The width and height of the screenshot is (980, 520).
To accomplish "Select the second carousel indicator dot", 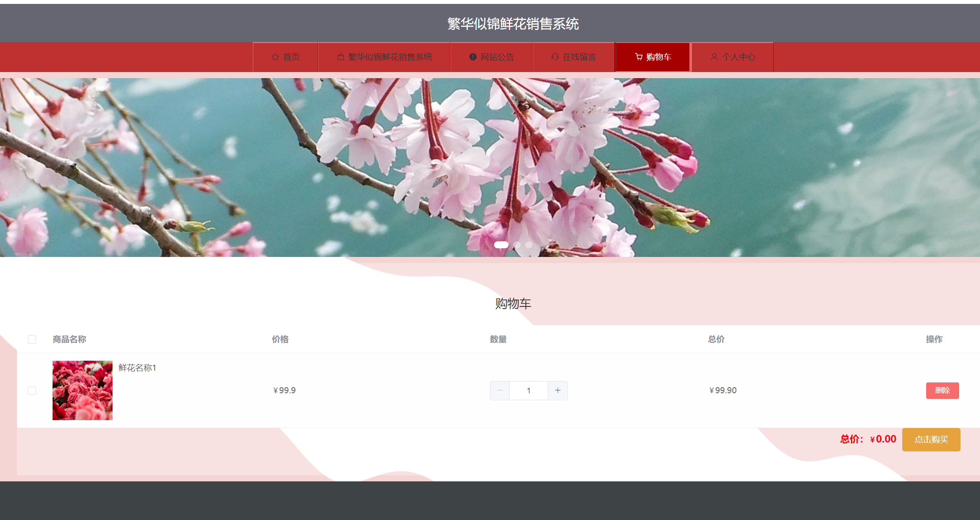I will point(517,245).
